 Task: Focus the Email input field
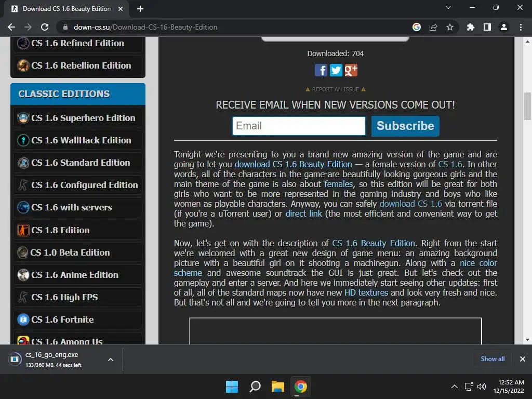click(299, 126)
